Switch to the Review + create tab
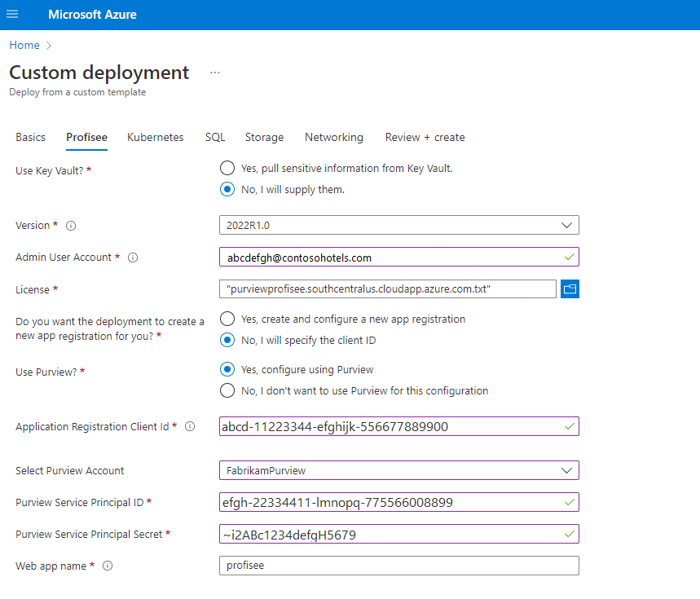The image size is (700, 599). [x=425, y=138]
